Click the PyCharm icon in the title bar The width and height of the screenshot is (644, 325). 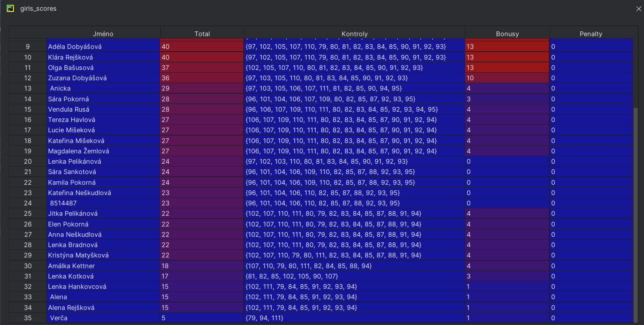click(10, 8)
